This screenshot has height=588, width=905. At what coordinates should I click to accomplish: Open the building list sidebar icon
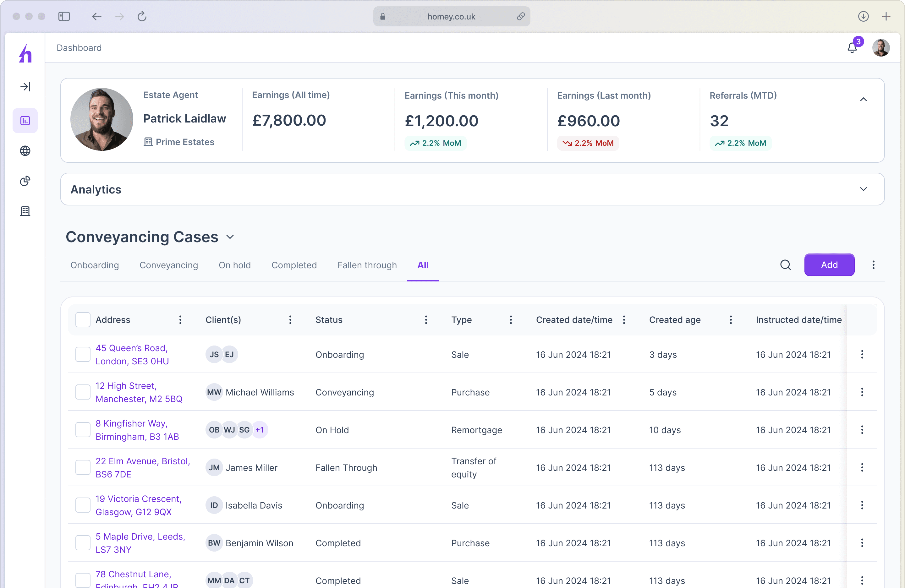[25, 211]
